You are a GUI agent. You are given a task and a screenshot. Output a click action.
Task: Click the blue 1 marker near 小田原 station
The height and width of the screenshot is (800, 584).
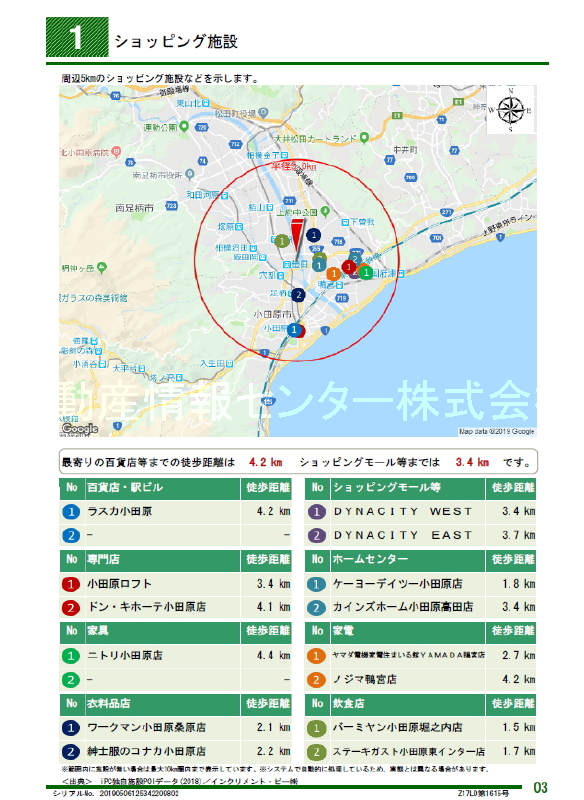point(294,330)
